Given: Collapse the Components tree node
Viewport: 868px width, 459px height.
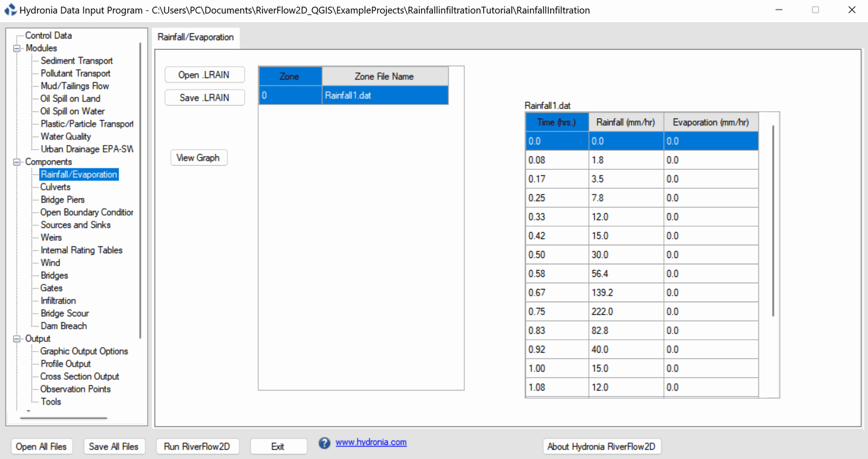Looking at the screenshot, I should tap(17, 162).
